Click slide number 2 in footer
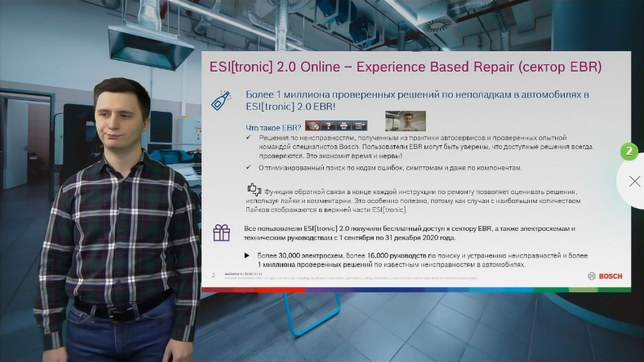This screenshot has width=644, height=362. point(213,275)
